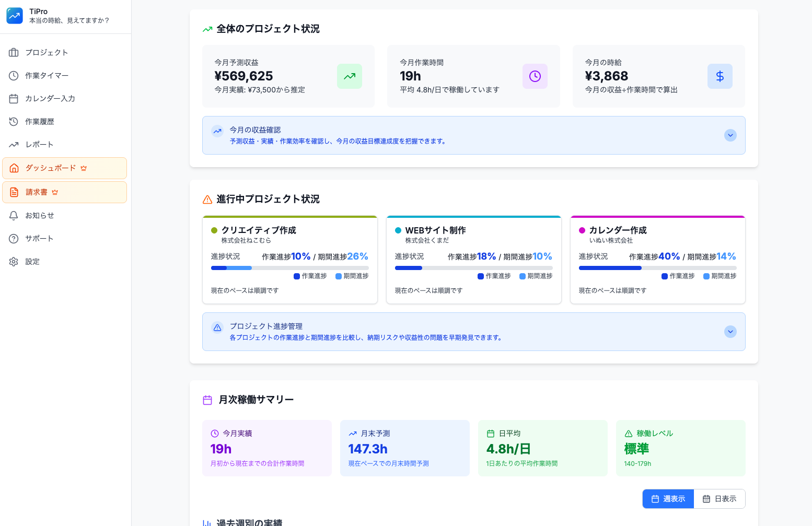The height and width of the screenshot is (526, 812).
Task: Open the 請求書 premium page
Action: [37, 192]
